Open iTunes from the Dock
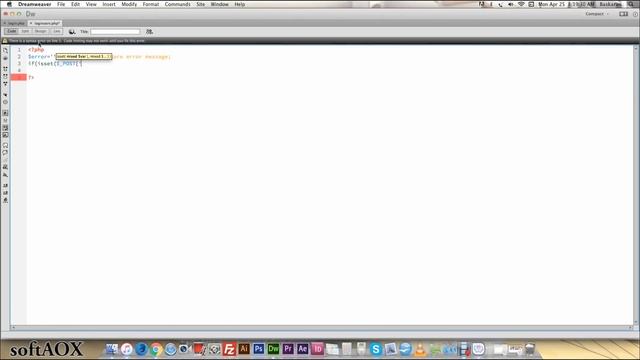 [127, 349]
